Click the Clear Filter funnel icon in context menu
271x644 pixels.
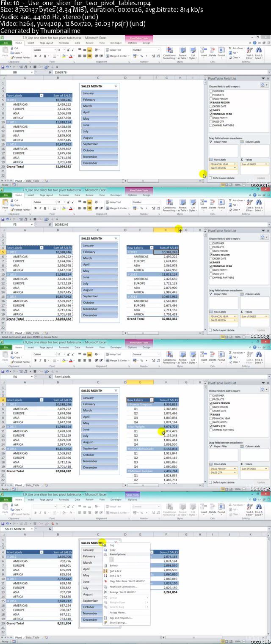(105, 581)
